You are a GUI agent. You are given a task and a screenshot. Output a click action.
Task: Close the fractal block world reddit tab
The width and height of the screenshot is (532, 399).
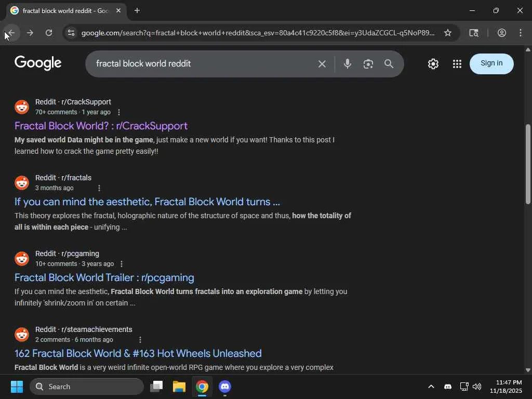click(118, 10)
